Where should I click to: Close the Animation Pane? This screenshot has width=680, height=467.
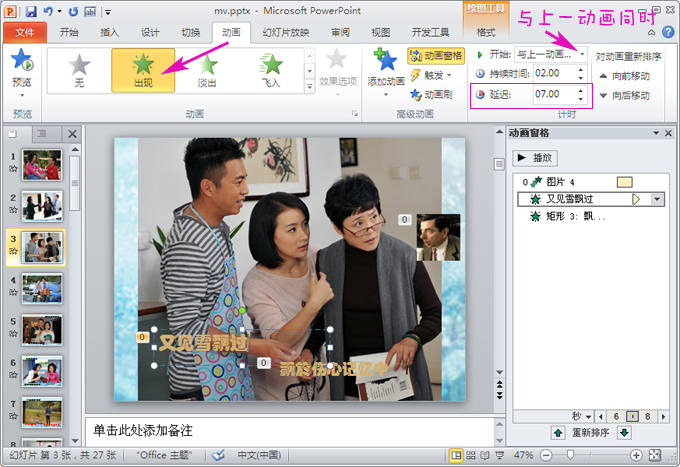click(x=668, y=133)
